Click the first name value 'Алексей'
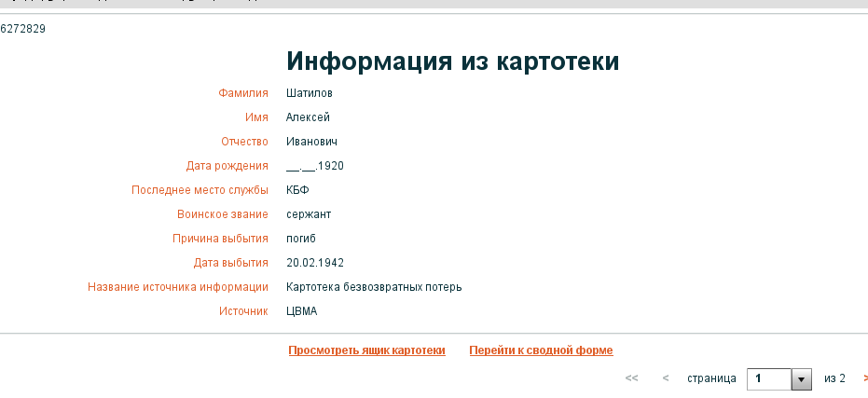 pyautogui.click(x=308, y=117)
